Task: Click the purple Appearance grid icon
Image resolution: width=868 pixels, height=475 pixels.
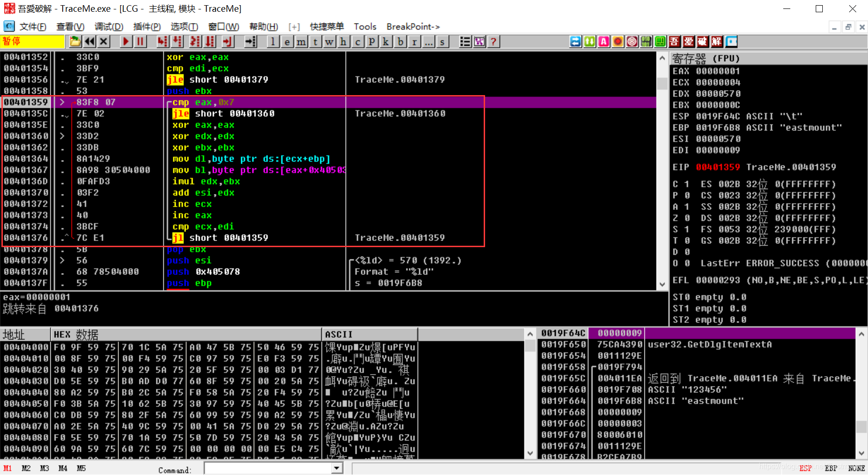Action: pos(479,42)
